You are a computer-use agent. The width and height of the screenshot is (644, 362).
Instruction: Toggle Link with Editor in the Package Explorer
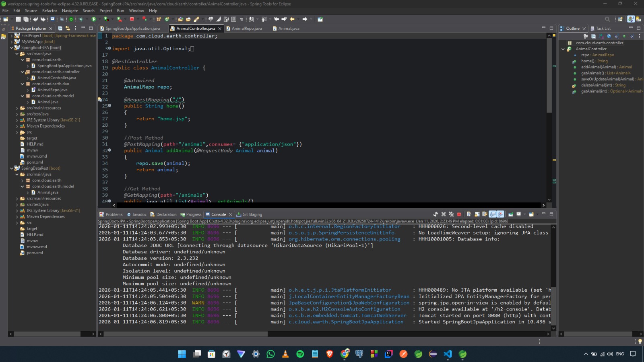[x=68, y=29]
